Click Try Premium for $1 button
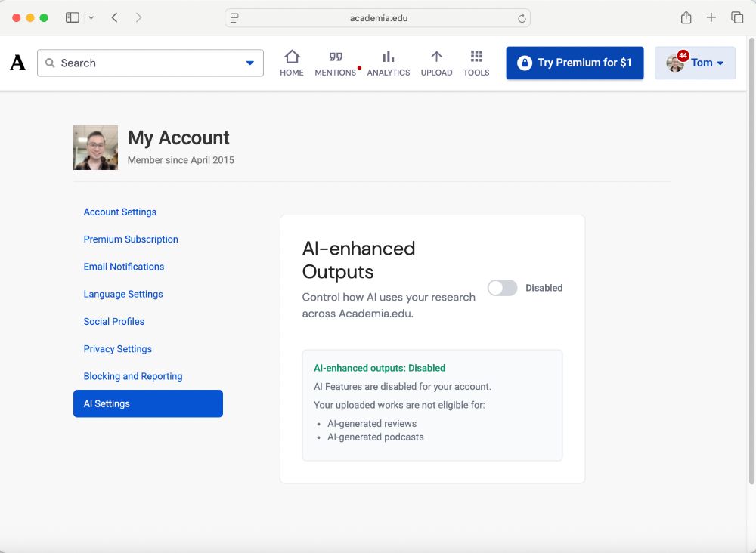The image size is (756, 553). point(575,63)
